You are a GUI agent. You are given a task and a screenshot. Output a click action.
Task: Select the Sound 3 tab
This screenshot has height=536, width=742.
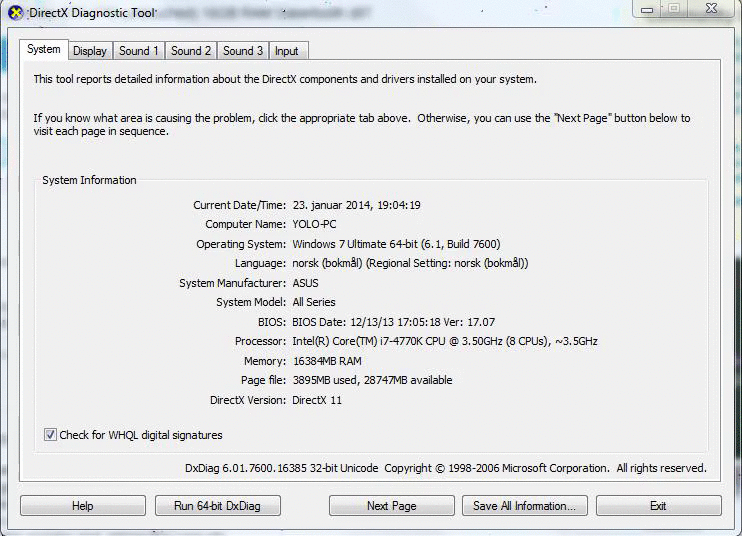(243, 51)
